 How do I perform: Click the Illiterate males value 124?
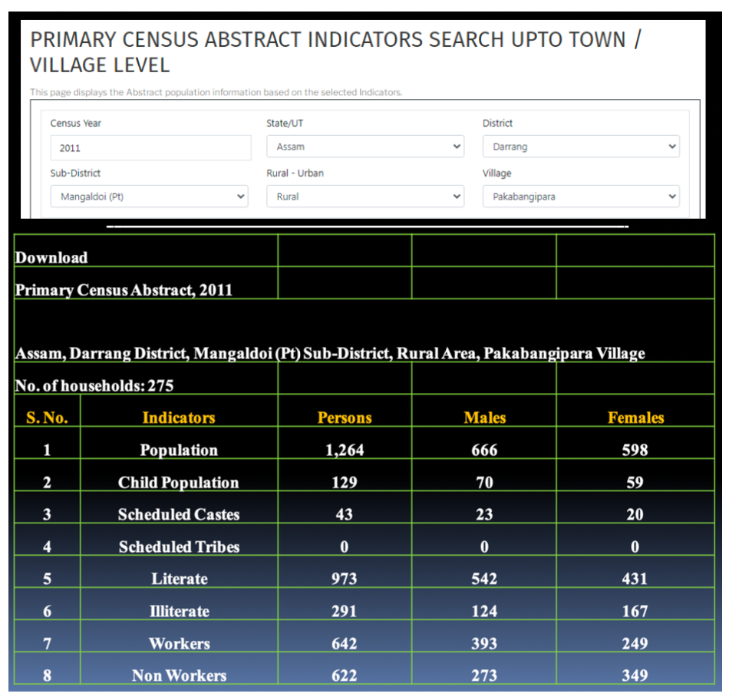pos(484,611)
